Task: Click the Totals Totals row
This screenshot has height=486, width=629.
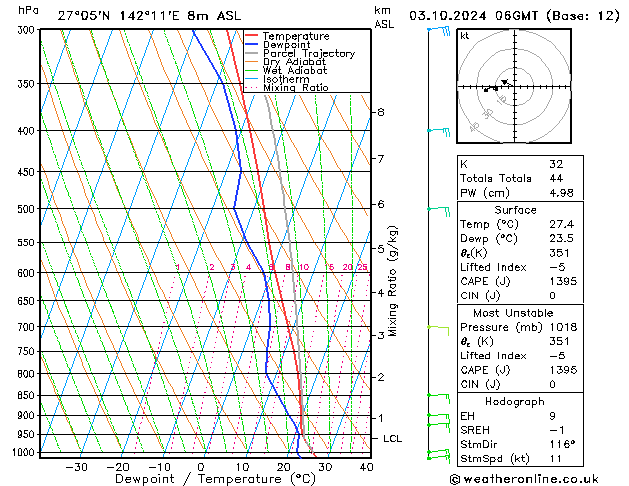Action: pyautogui.click(x=520, y=178)
